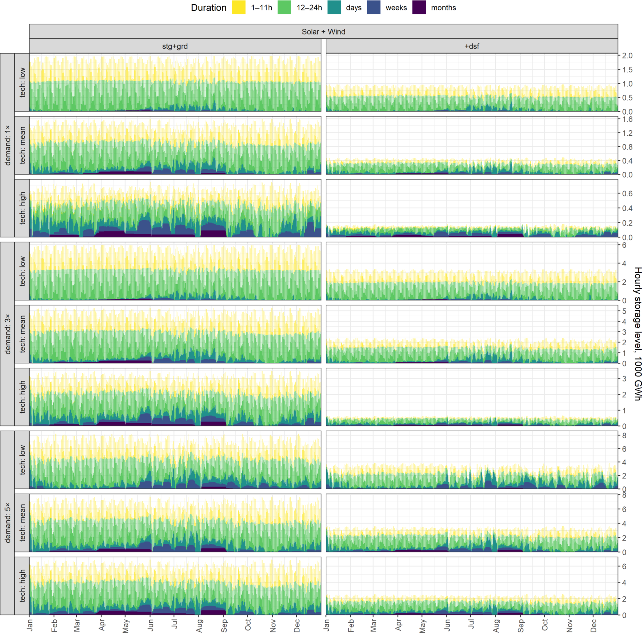Click the blue weeks legend swatch
This screenshot has width=644, height=644.
coord(374,8)
